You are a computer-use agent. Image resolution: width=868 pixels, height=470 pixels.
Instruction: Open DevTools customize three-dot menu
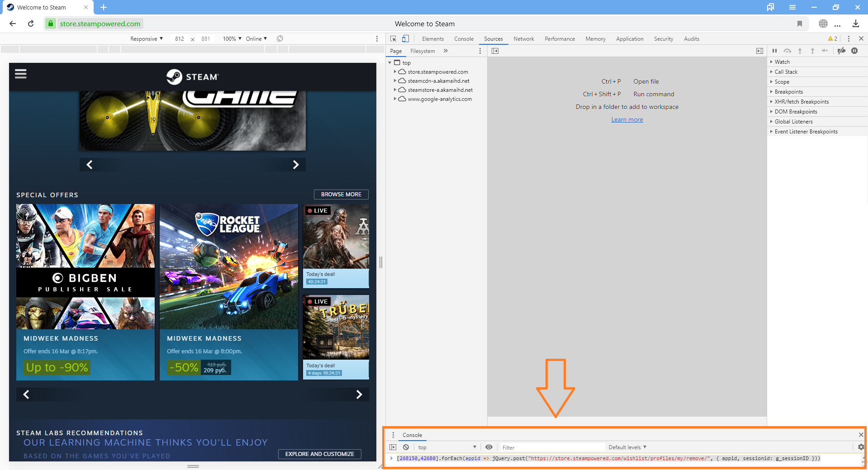[x=849, y=39]
